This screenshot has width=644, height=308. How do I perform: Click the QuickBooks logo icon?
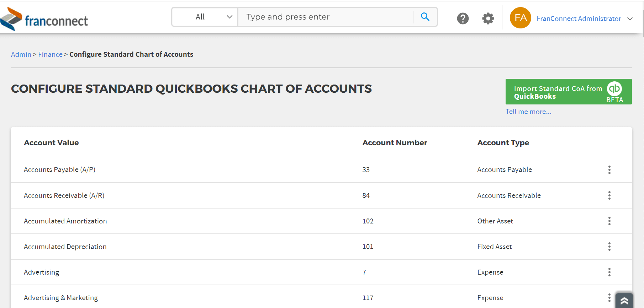614,88
